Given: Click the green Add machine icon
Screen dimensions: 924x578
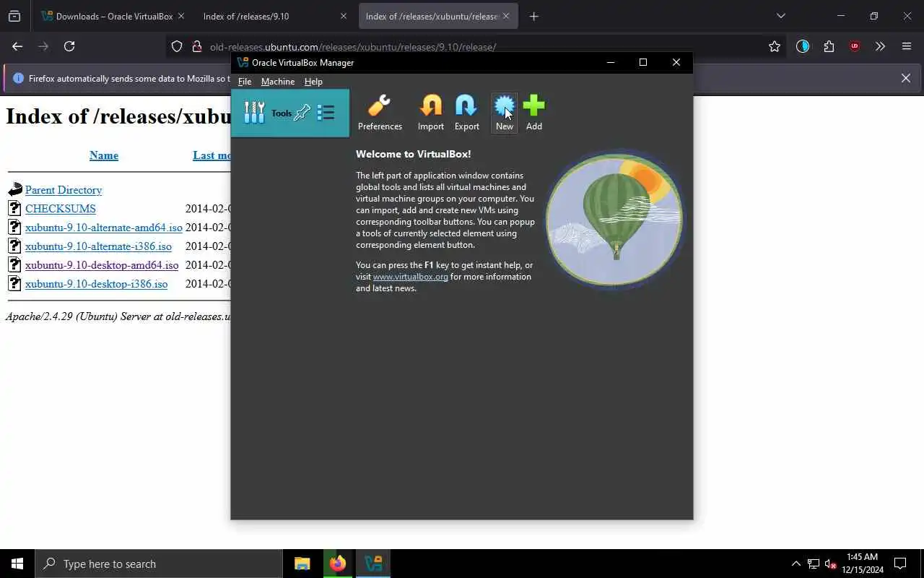Looking at the screenshot, I should [x=533, y=113].
